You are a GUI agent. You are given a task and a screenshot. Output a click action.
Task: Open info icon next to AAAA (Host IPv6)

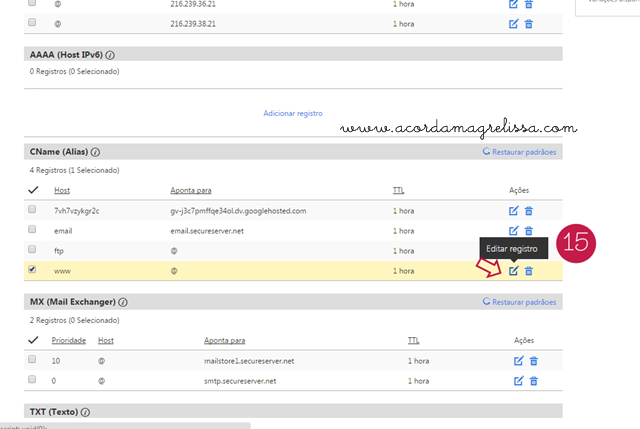point(110,55)
